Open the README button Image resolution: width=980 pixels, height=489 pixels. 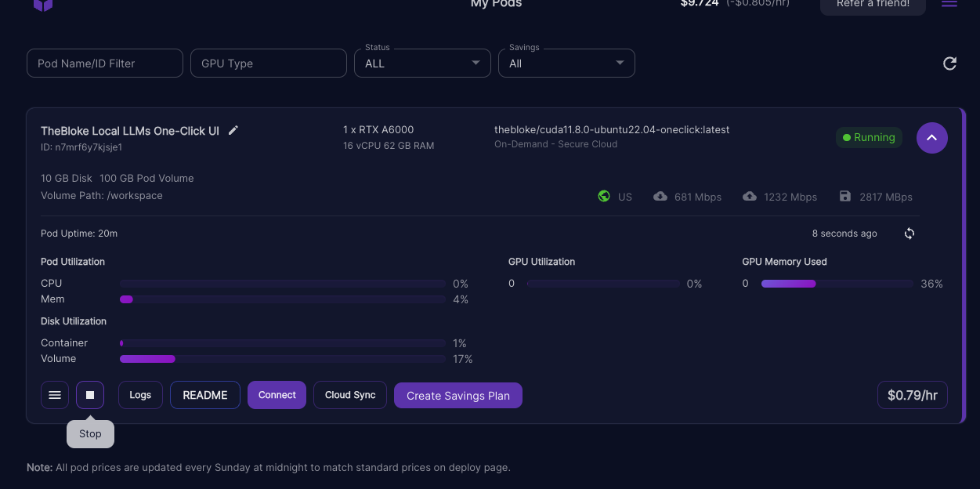point(205,395)
